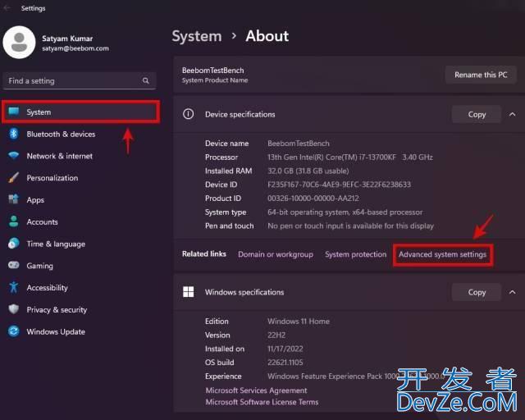Click the Network wifi icon
Screen dimensions: 525x420
click(x=14, y=156)
